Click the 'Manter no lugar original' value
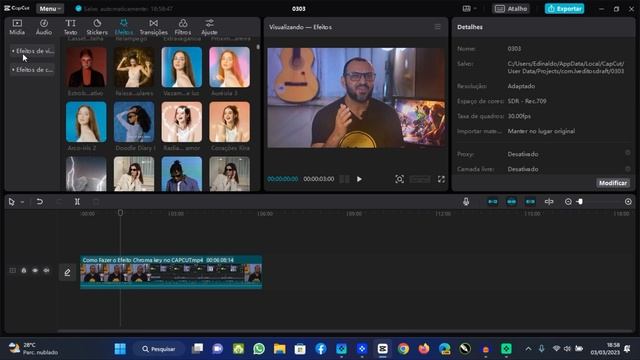 541,131
